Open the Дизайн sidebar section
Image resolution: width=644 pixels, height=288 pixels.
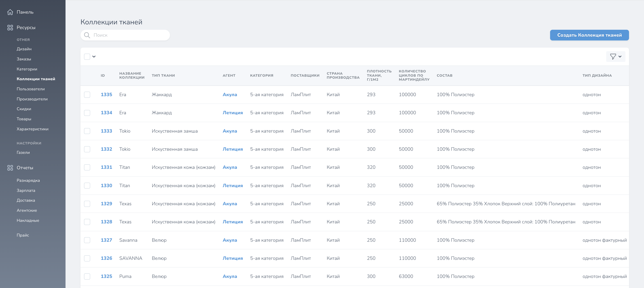(x=24, y=49)
